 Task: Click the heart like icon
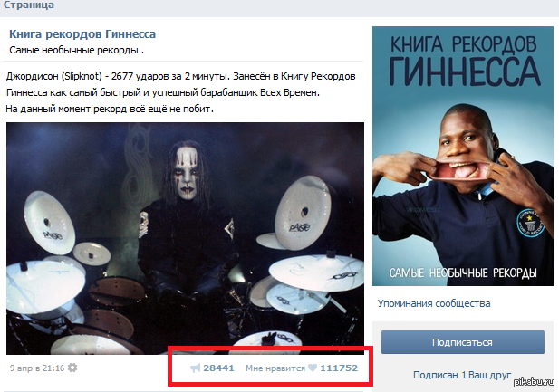click(x=313, y=368)
